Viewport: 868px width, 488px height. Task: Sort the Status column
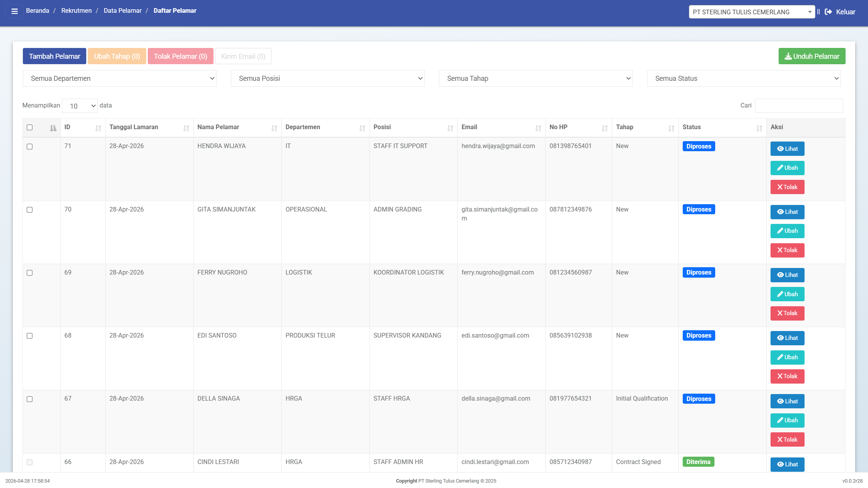[x=759, y=128]
